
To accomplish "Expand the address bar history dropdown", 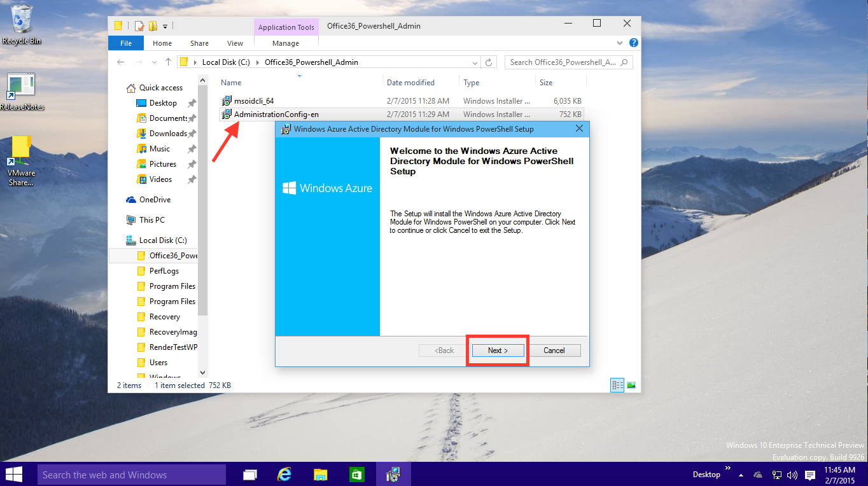I will [475, 62].
